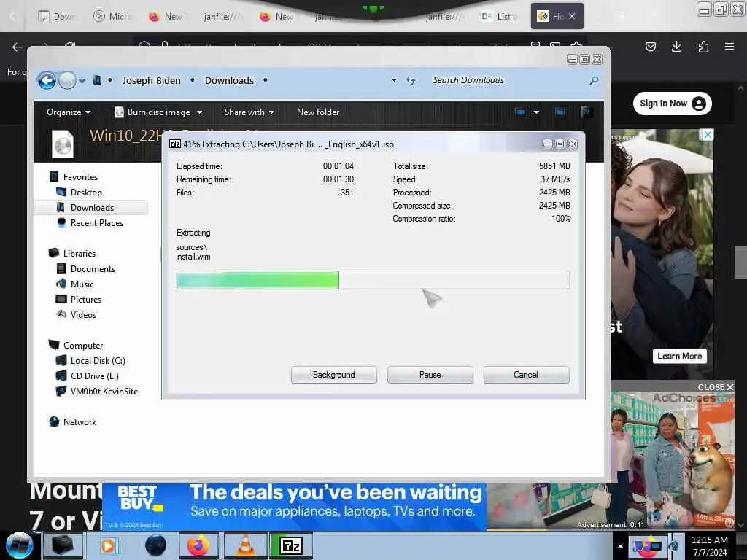Click the Windows Start orb
This screenshot has height=560, width=747.
click(19, 545)
